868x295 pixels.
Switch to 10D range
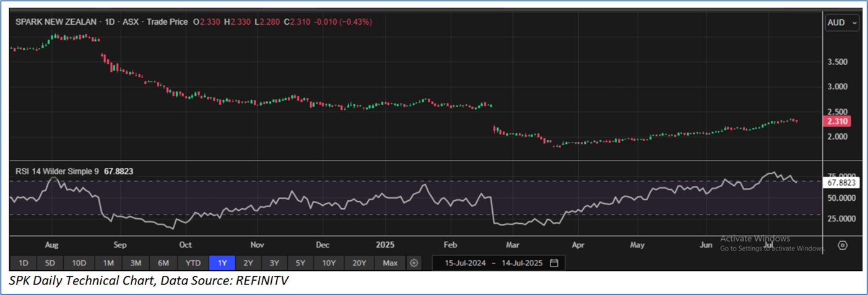pos(79,263)
